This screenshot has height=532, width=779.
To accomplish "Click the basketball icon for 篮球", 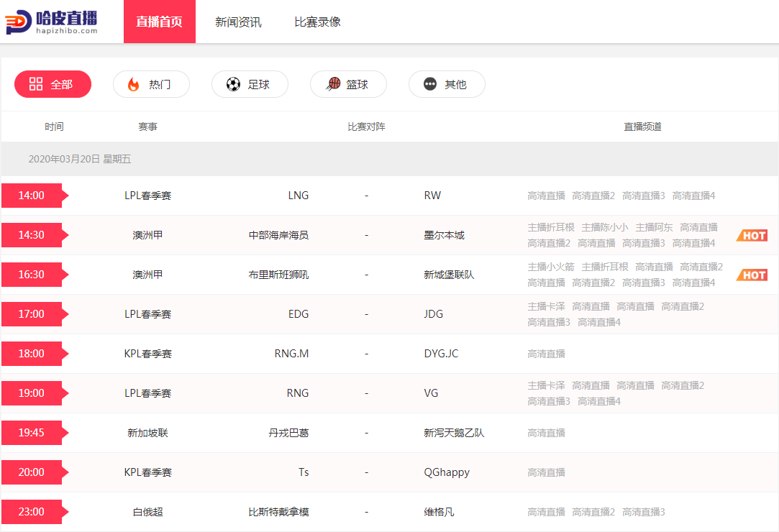I will pyautogui.click(x=333, y=84).
